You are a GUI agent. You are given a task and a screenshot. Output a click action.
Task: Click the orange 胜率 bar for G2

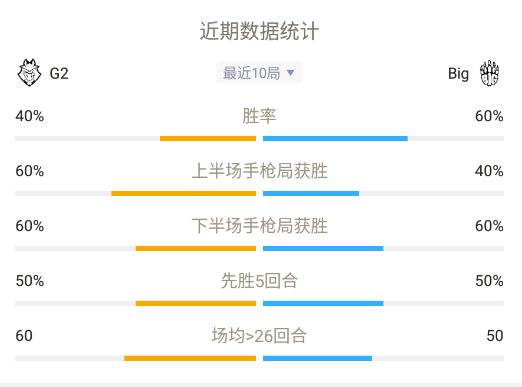coord(208,138)
